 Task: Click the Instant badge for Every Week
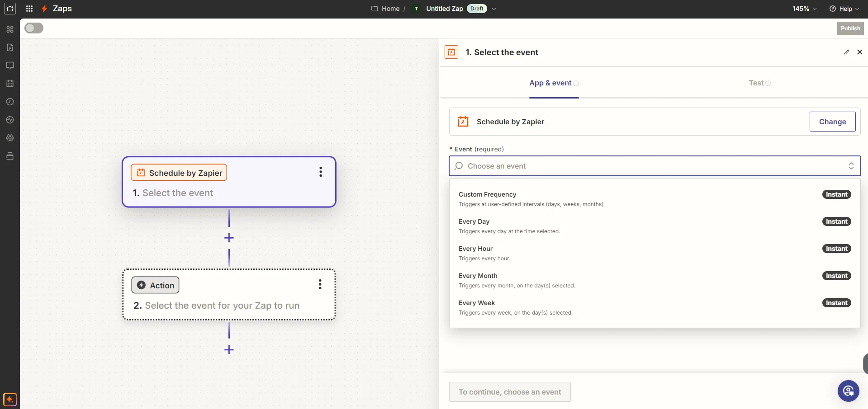tap(837, 303)
